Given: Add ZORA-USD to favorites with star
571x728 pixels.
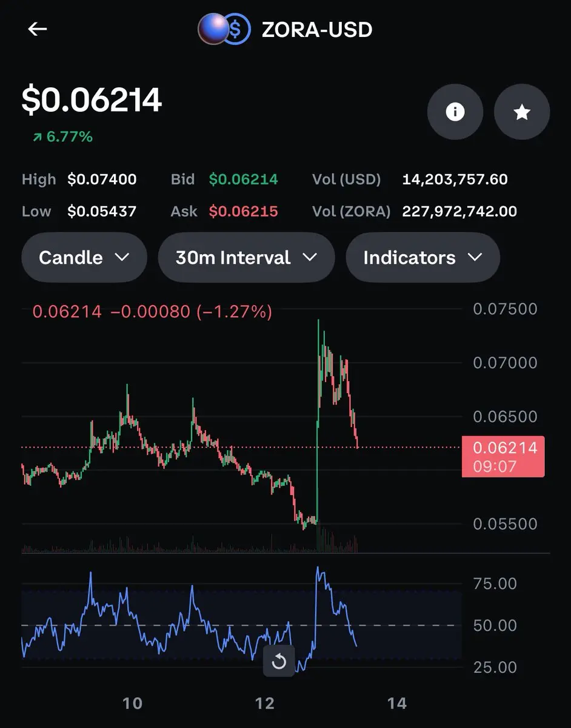Looking at the screenshot, I should click(522, 112).
